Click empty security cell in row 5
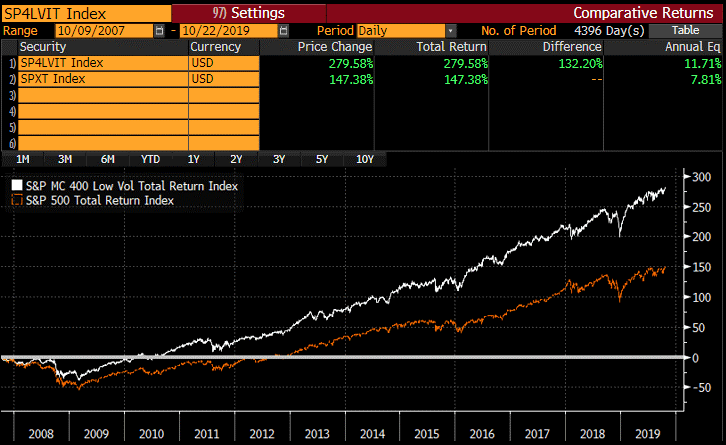The height and width of the screenshot is (445, 726). pos(103,127)
